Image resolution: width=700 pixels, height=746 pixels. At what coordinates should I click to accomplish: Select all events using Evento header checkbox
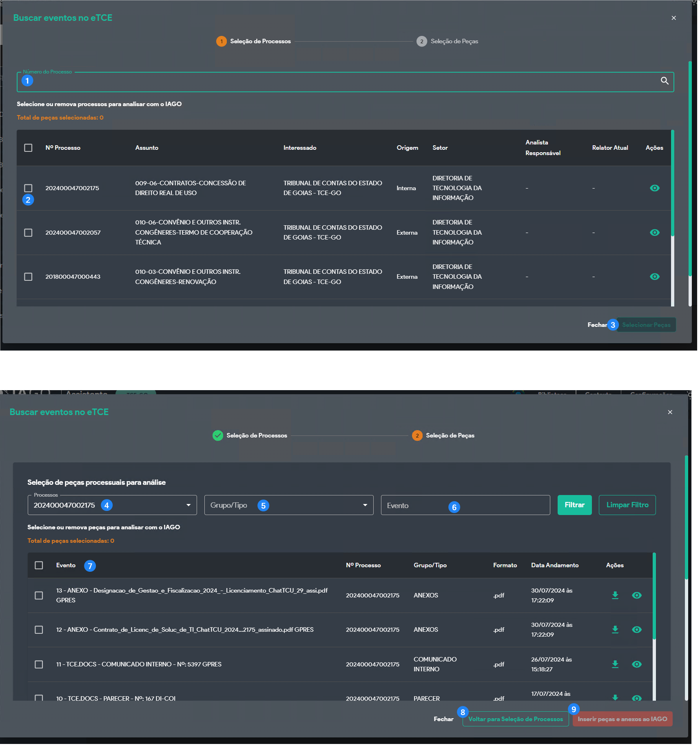(39, 565)
